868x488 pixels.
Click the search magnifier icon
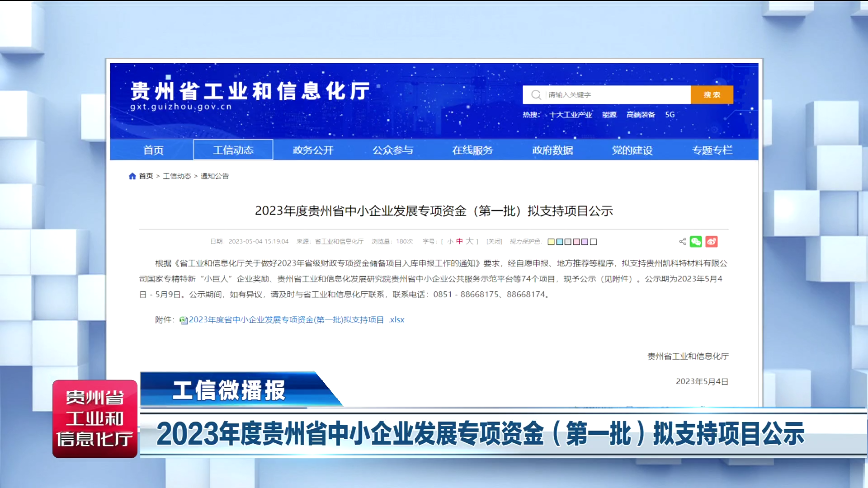(x=536, y=94)
